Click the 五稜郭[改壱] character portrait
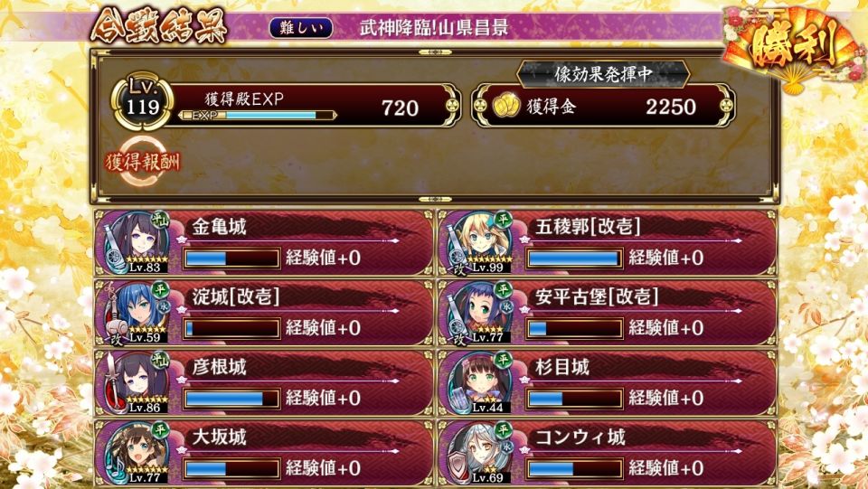Viewport: 868px width, 489px height. 481,242
